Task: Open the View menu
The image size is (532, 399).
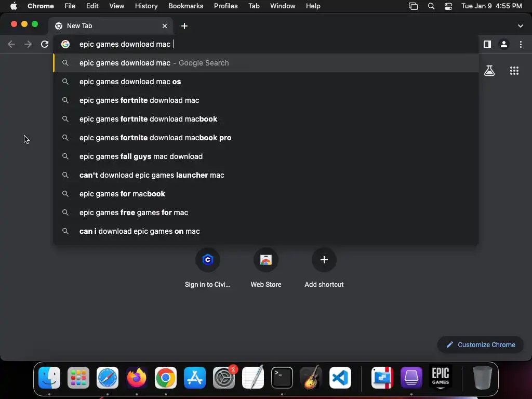Action: tap(116, 6)
